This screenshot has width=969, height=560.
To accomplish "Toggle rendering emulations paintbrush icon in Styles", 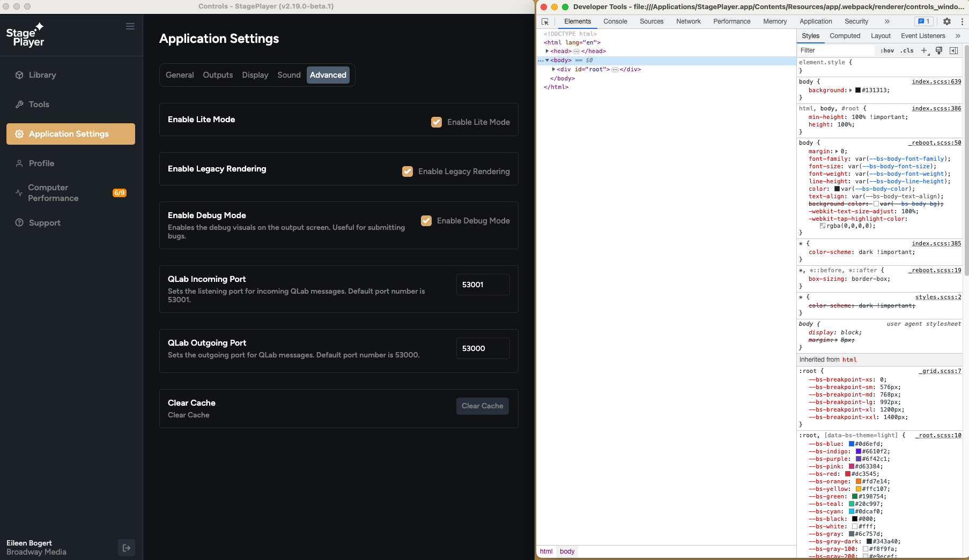I will click(939, 50).
